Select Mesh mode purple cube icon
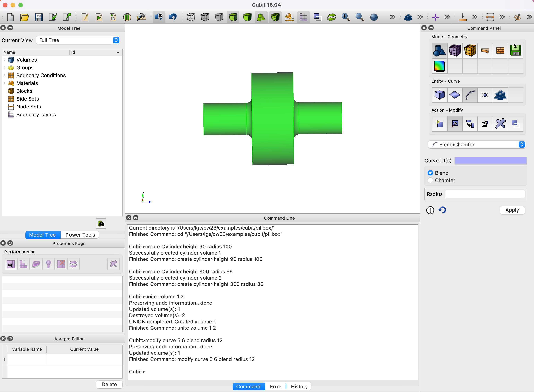 (455, 50)
